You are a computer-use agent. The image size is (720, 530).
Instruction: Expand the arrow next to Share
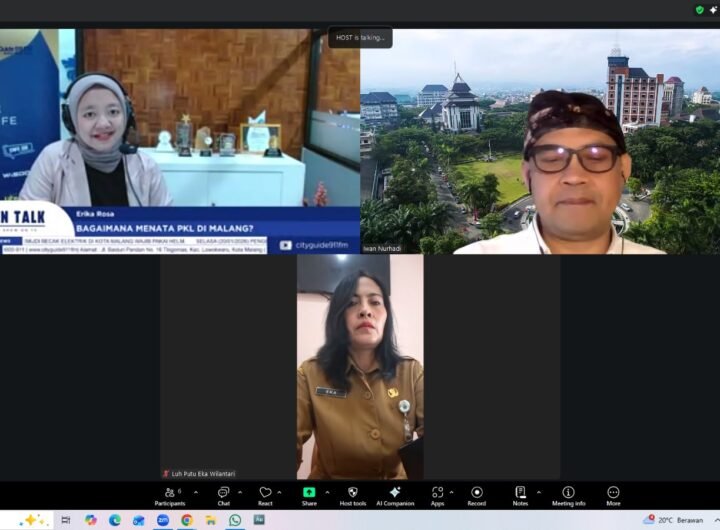[326, 492]
